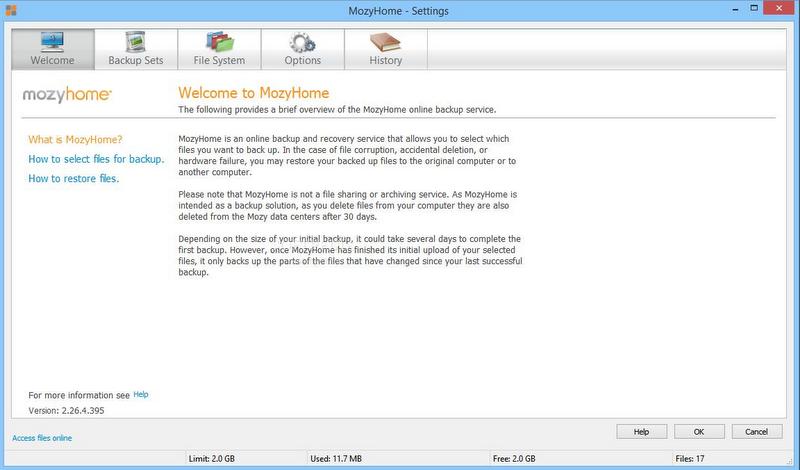Click the MozyHome title bar app icon
Viewport: 800px width, 470px height.
tap(11, 10)
